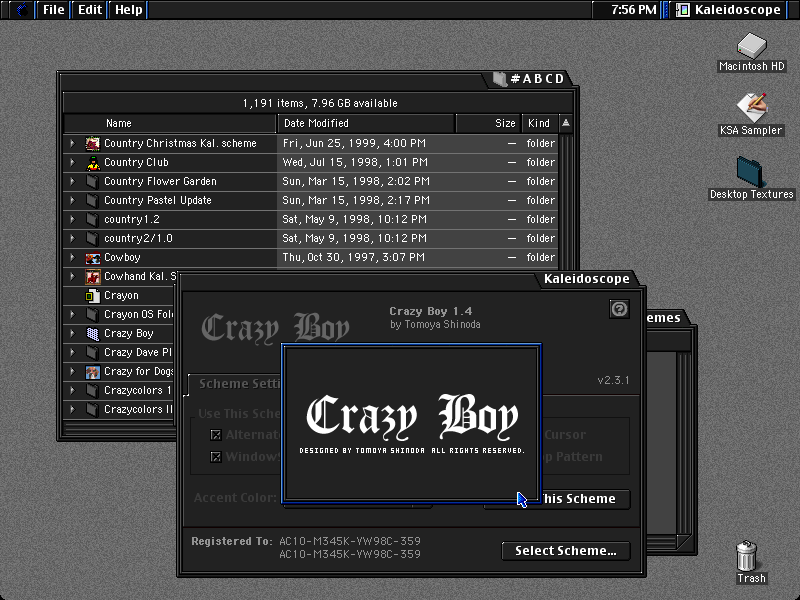
Task: Select the Crazycolors II folder icon
Action: click(x=92, y=409)
